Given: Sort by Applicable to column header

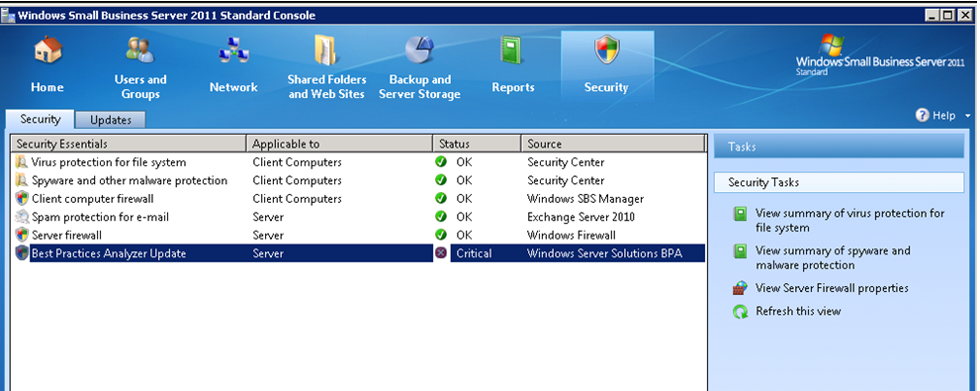Looking at the screenshot, I should (x=340, y=144).
